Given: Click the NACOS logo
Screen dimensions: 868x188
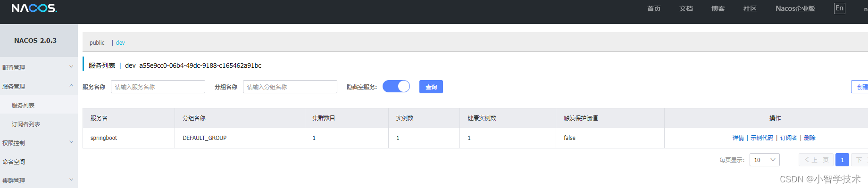Looking at the screenshot, I should click(x=34, y=8).
